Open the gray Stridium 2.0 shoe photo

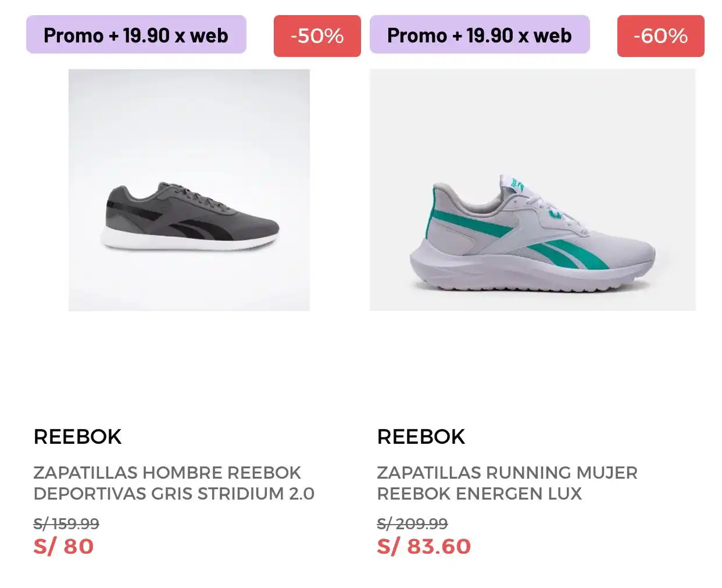[x=189, y=145]
